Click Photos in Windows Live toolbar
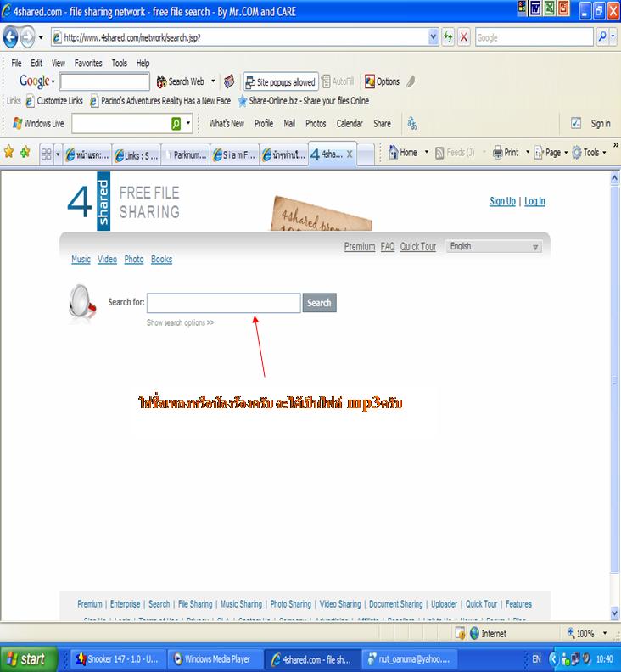The image size is (621, 672). pyautogui.click(x=316, y=123)
